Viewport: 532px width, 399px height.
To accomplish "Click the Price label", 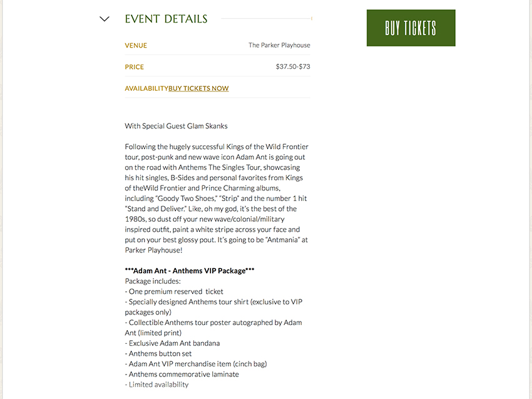I will click(135, 67).
